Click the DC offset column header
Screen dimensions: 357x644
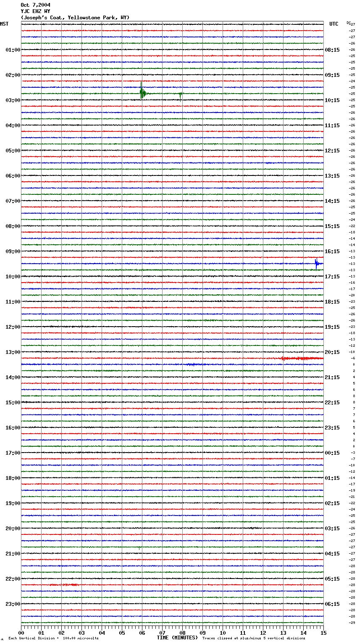click(349, 23)
